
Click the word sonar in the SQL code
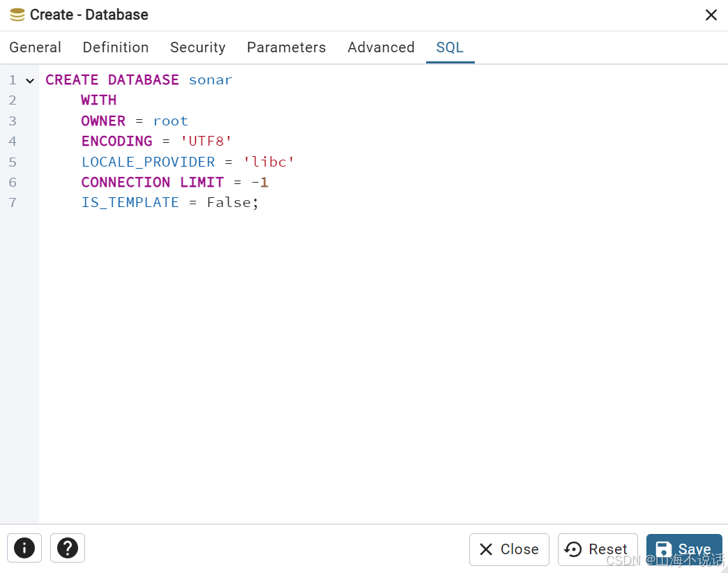210,79
